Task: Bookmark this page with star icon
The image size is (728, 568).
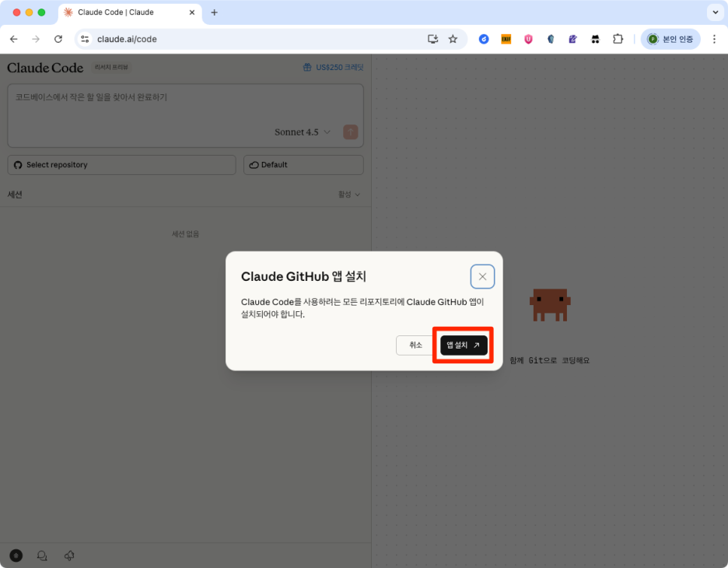Action: coord(453,39)
